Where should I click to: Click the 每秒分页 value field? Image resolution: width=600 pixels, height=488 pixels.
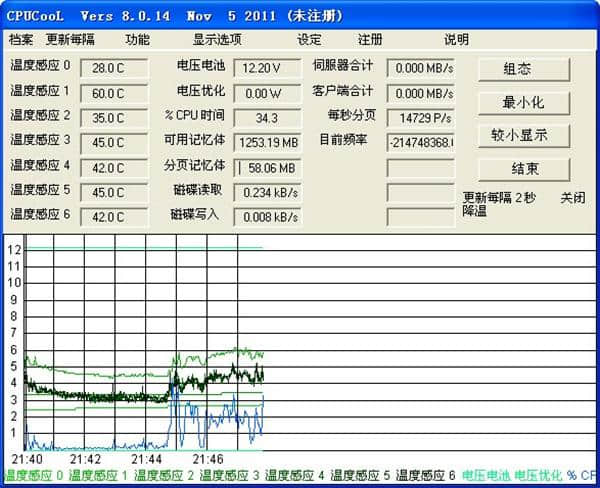click(420, 117)
